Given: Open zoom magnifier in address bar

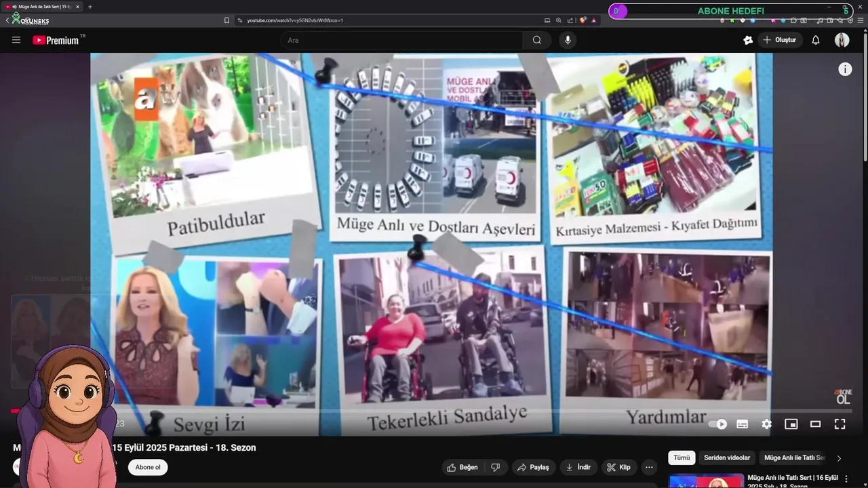Looking at the screenshot, I should coord(558,20).
